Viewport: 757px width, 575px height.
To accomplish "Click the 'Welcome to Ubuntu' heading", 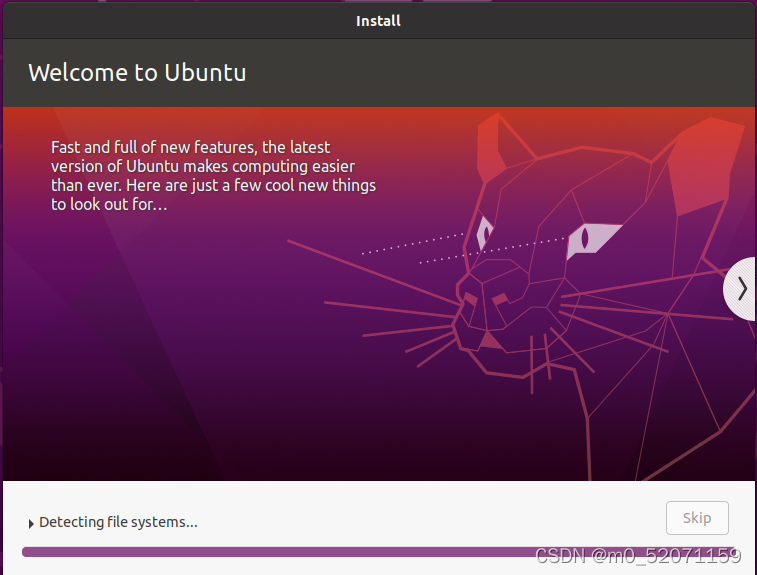I will point(137,73).
